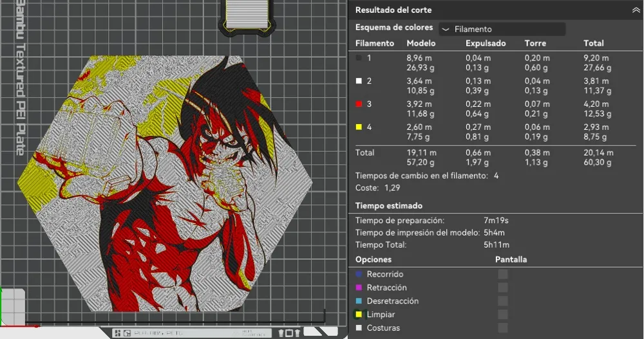644x339 pixels.
Task: Toggle the Desretracción display checkbox
Action: click(x=503, y=301)
